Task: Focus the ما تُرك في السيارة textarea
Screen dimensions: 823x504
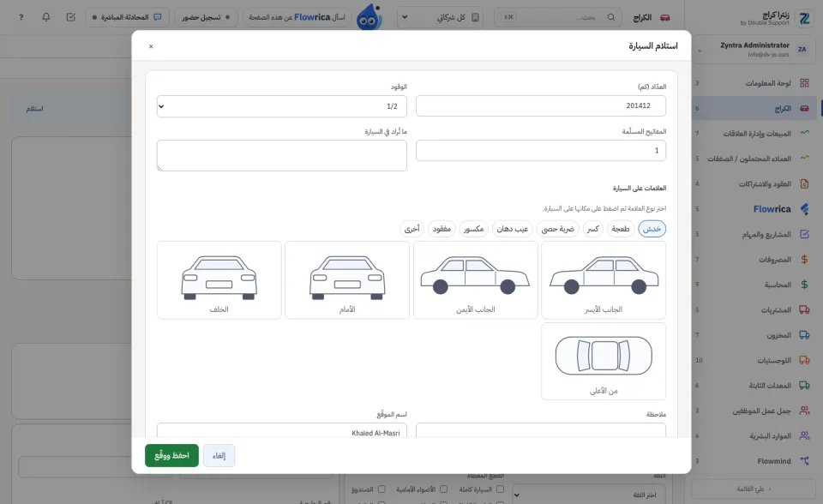Action: click(282, 155)
